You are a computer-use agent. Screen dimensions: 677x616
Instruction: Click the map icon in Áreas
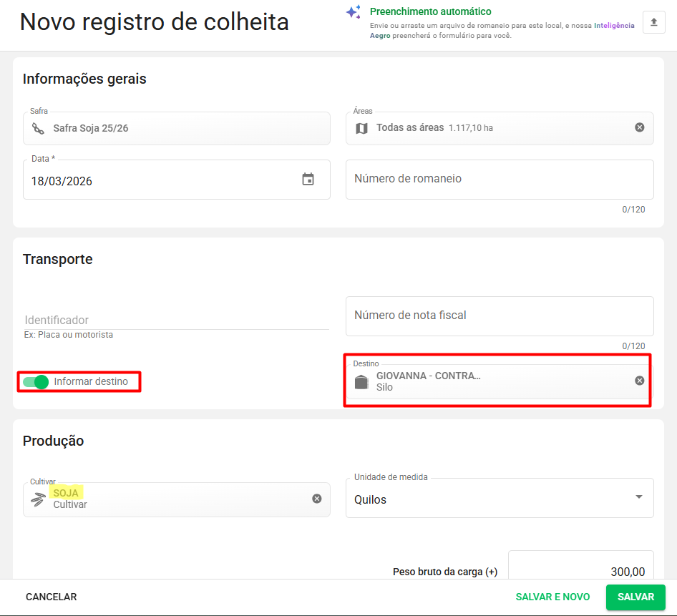point(362,128)
